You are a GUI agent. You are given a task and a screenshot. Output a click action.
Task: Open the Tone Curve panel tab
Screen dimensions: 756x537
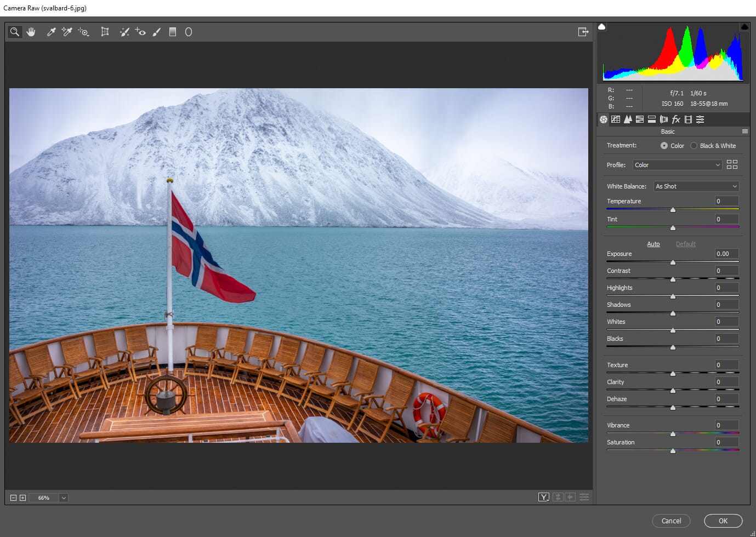pos(616,119)
